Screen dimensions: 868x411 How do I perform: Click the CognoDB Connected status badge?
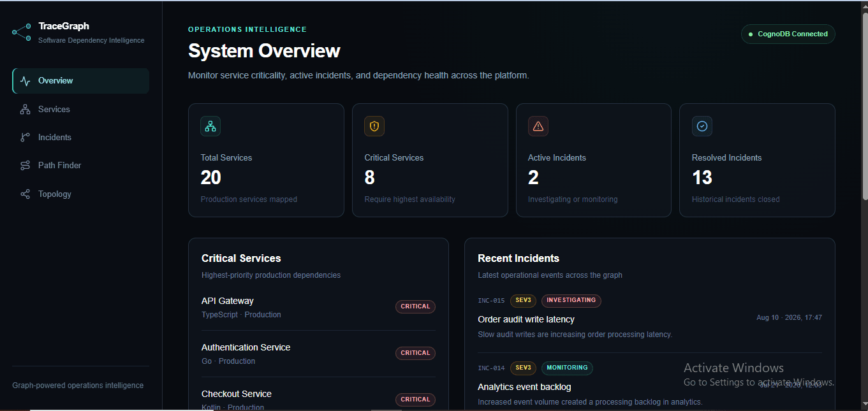click(x=788, y=34)
